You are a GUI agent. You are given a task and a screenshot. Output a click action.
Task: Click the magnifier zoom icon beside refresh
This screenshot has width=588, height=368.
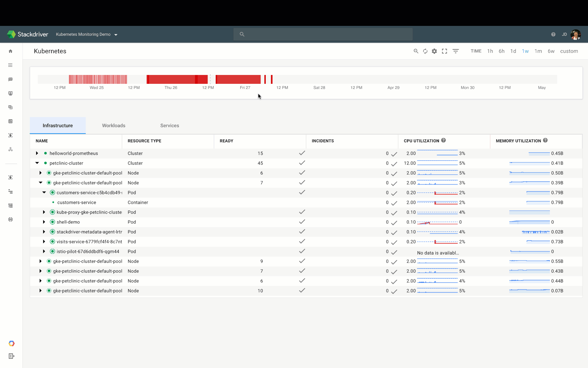pos(416,51)
